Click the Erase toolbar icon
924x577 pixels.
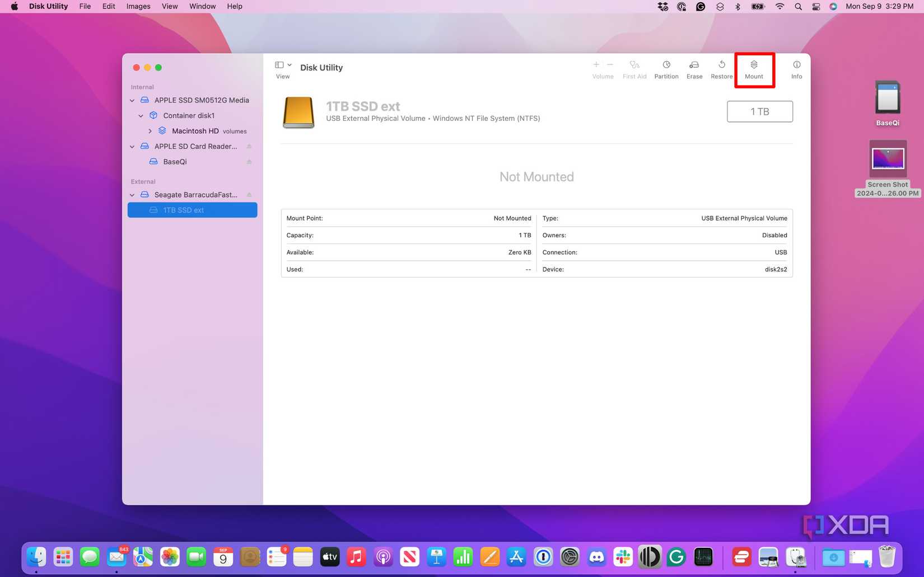(x=694, y=65)
